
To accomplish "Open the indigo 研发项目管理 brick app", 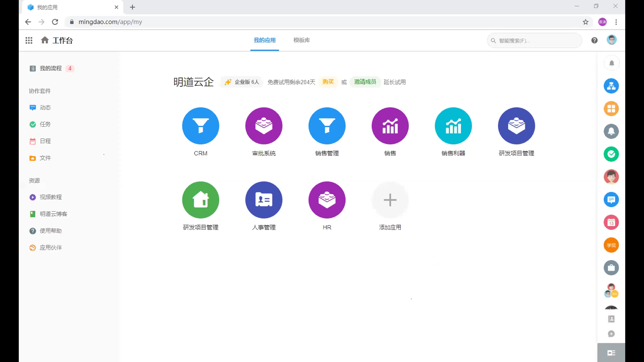I will coord(517,126).
